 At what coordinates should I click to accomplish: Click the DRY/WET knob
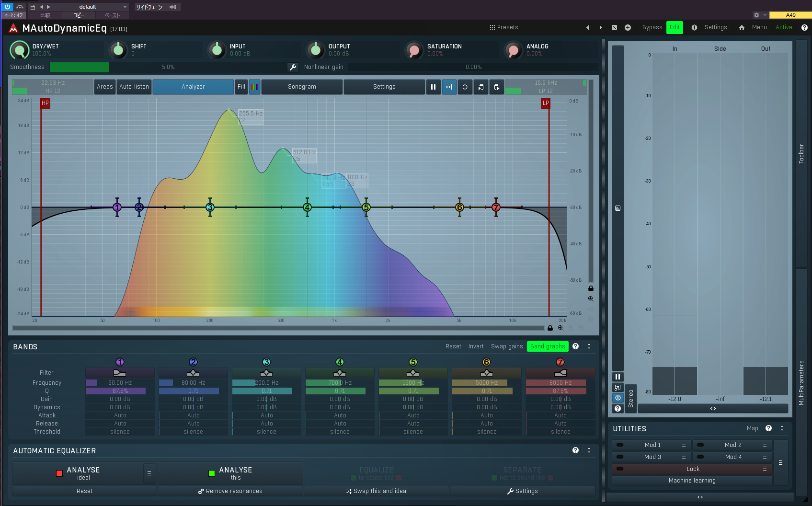pos(20,50)
